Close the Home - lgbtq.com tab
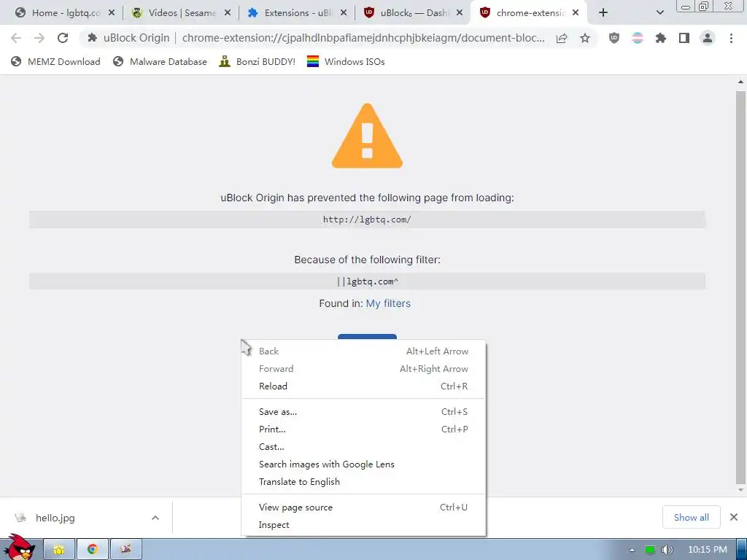747x560 pixels. tap(112, 13)
